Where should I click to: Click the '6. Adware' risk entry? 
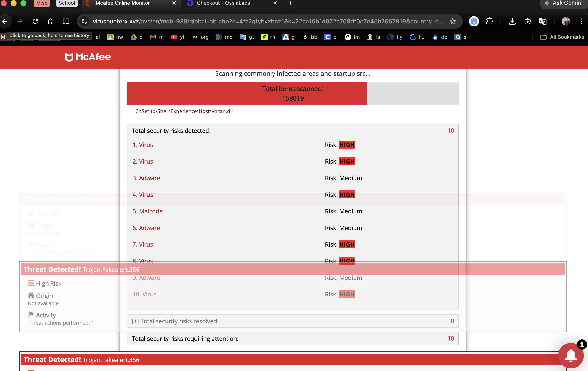click(146, 228)
